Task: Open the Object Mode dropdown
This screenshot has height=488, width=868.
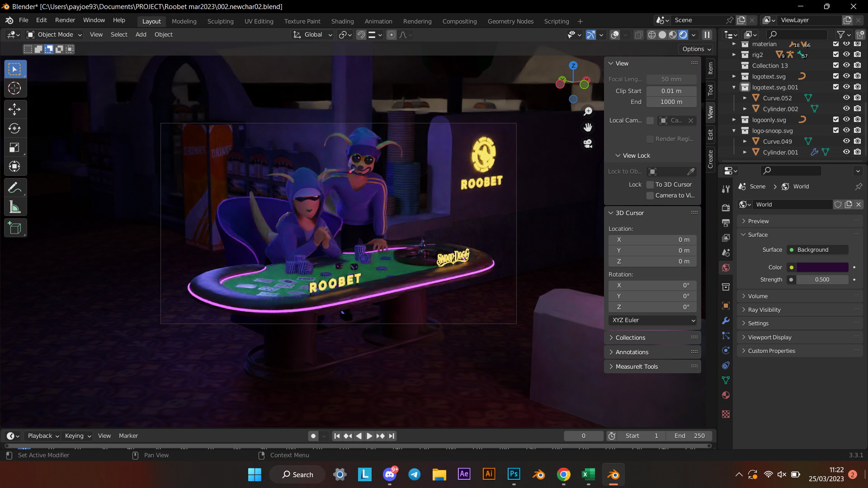Action: 54,35
